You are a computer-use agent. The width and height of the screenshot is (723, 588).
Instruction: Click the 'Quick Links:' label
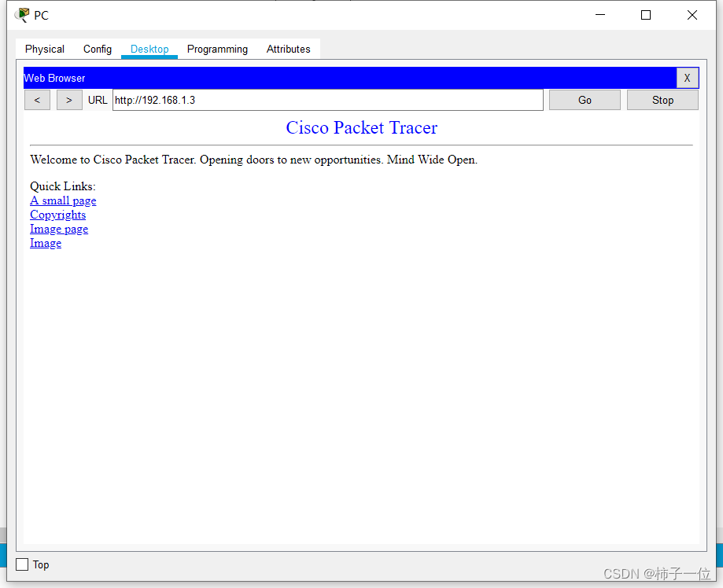(63, 186)
